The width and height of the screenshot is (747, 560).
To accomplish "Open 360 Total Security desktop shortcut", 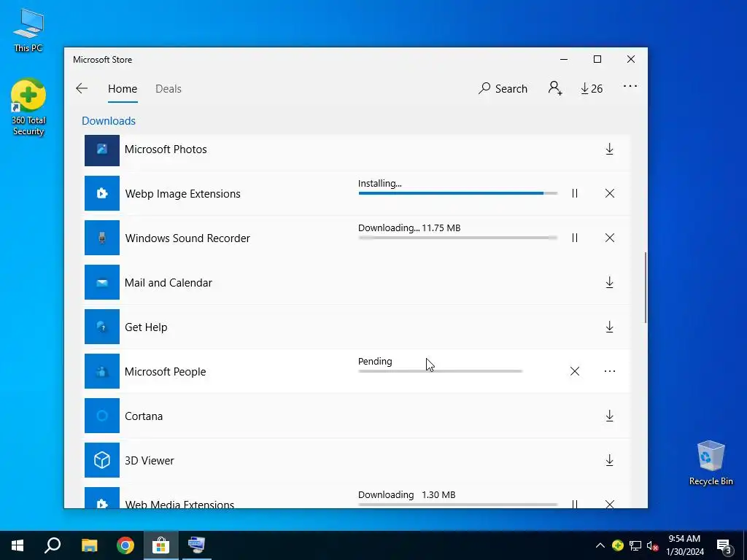I will coord(28,107).
